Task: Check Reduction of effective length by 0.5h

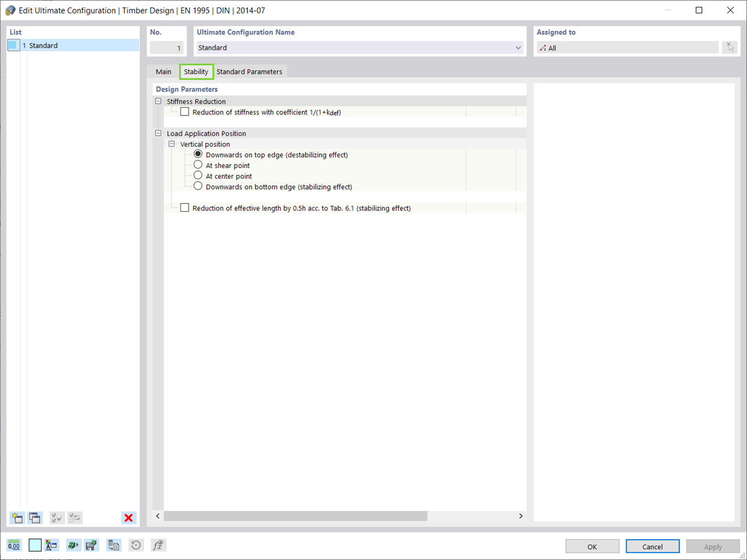Action: (x=184, y=208)
